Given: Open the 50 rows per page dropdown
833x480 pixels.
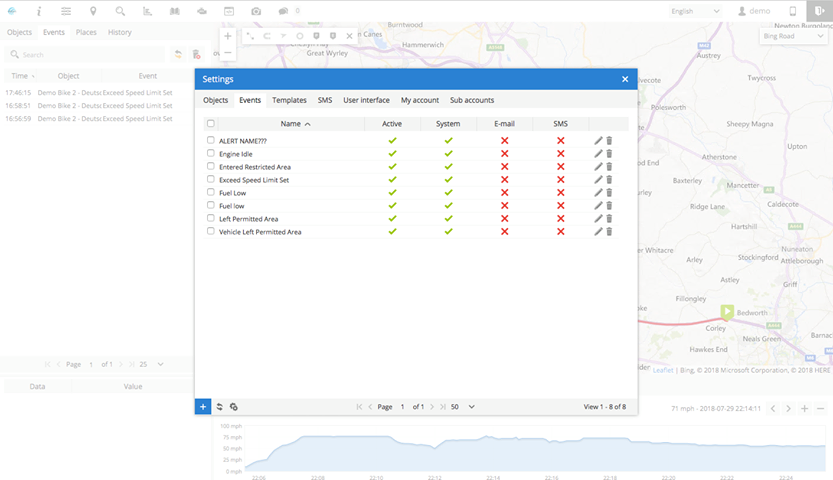Looking at the screenshot, I should pyautogui.click(x=462, y=407).
